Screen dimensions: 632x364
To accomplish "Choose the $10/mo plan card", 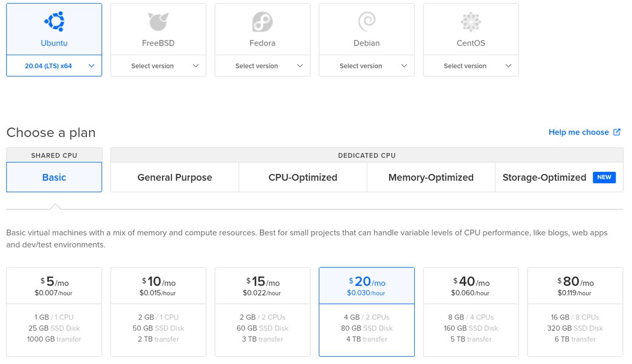I will coord(158,312).
